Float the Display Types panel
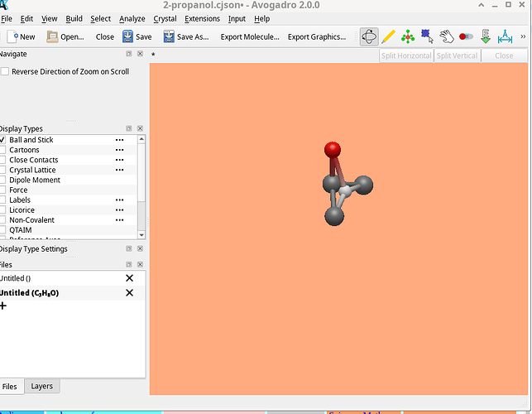The image size is (532, 414). [128, 128]
